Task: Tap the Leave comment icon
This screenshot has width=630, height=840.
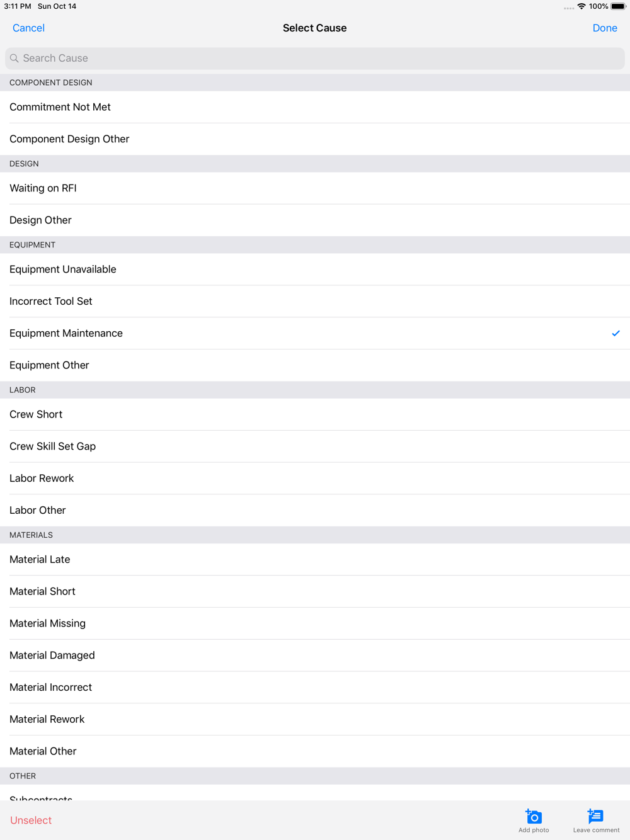Action: tap(595, 817)
